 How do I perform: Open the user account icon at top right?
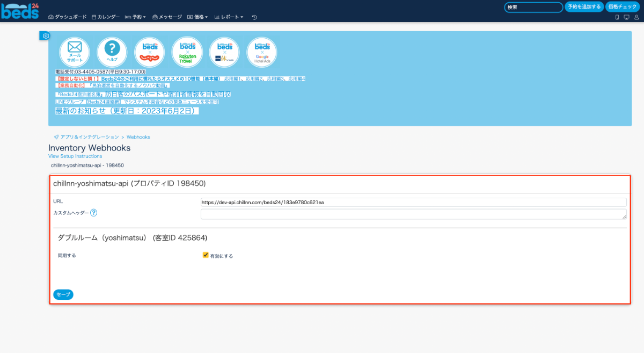(636, 17)
